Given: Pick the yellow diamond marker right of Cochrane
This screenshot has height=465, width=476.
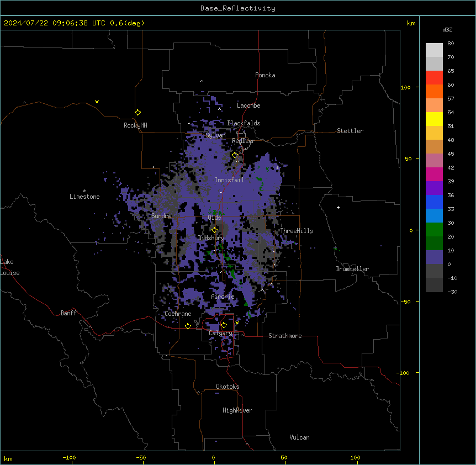Looking at the screenshot, I should point(188,326).
